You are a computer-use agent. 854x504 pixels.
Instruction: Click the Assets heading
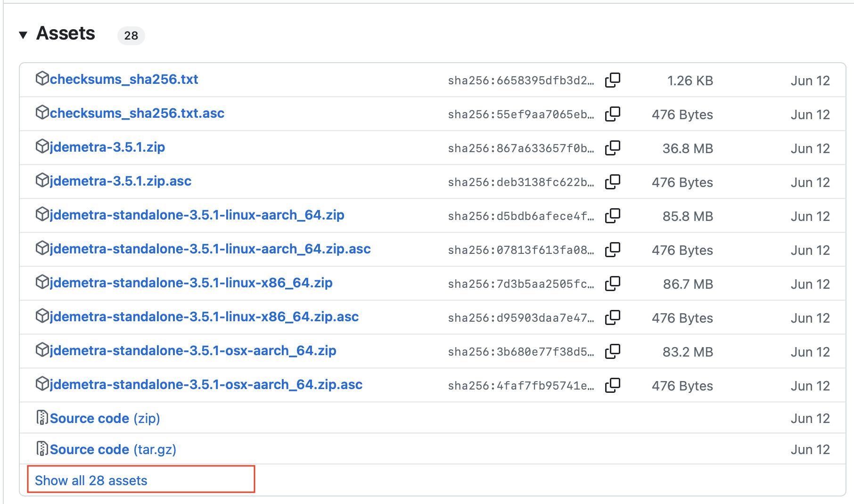[66, 34]
